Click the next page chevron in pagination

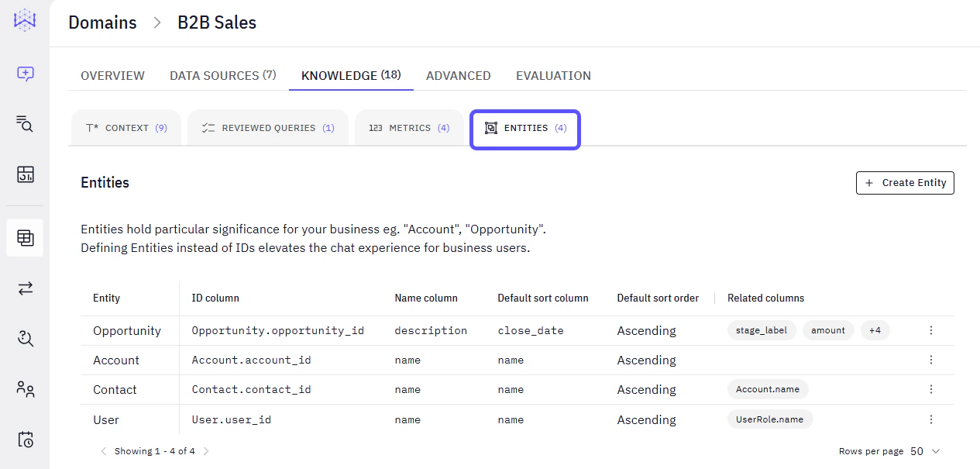206,450
